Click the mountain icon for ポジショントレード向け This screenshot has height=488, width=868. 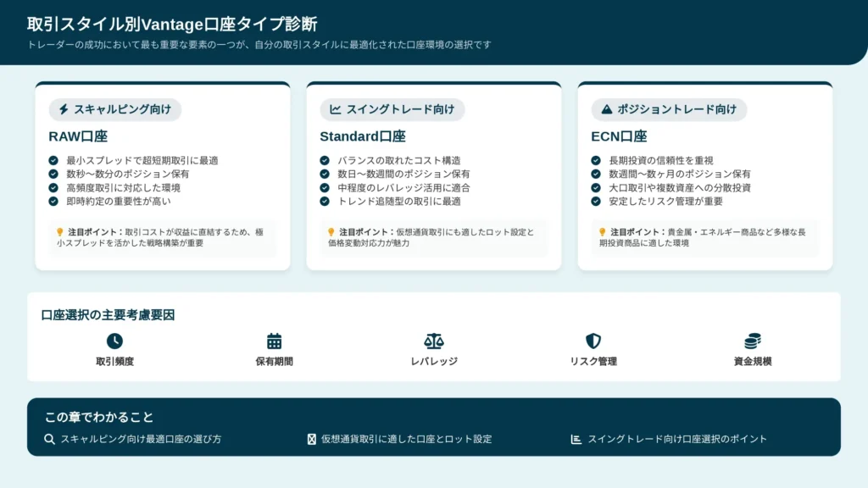click(x=607, y=109)
